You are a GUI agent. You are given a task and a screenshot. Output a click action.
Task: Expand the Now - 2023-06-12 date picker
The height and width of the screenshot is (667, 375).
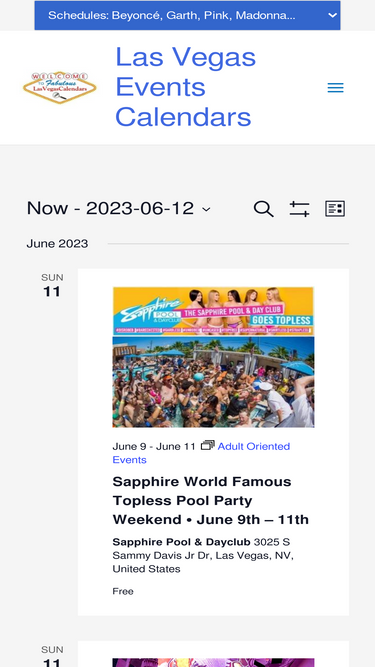(119, 208)
